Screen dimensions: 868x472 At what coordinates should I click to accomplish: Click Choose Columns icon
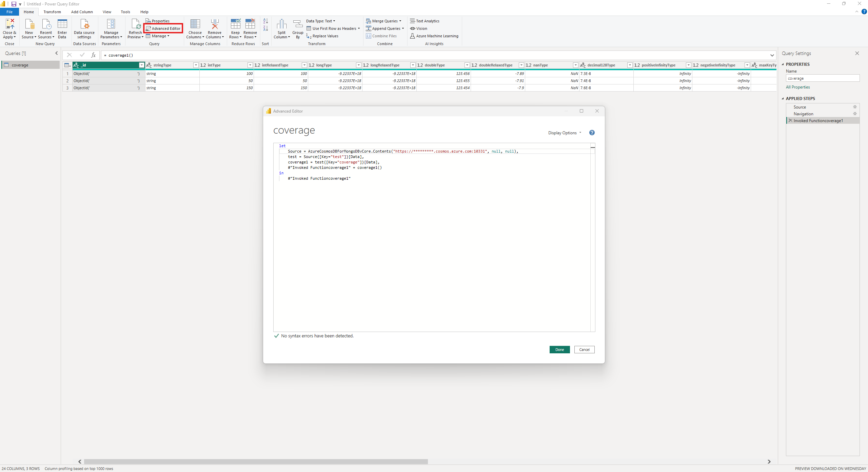(x=195, y=24)
